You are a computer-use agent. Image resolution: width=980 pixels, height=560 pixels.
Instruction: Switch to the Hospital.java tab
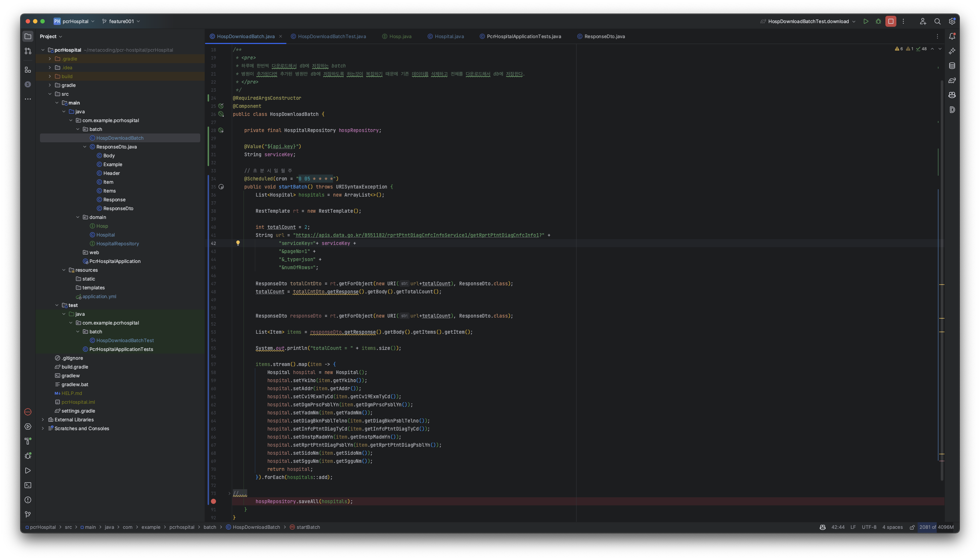[449, 37]
